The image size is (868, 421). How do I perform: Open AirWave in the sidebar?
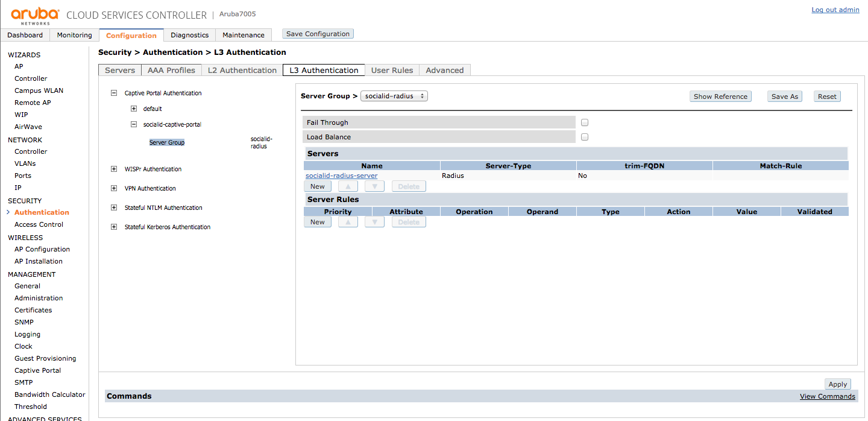coord(28,127)
